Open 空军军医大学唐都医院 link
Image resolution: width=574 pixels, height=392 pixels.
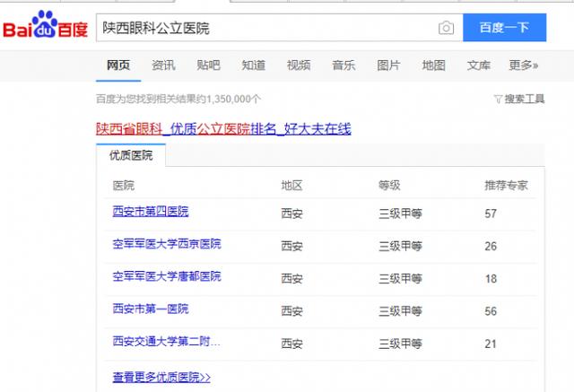(x=167, y=276)
